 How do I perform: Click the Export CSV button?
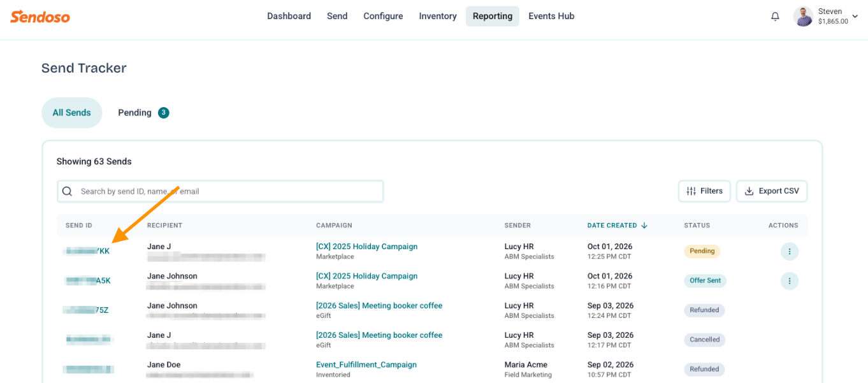coord(772,191)
